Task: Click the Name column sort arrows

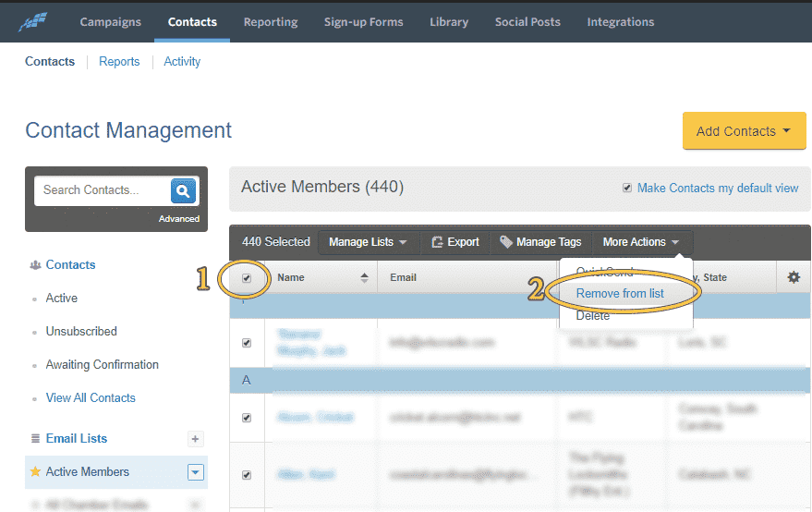Action: click(x=365, y=278)
